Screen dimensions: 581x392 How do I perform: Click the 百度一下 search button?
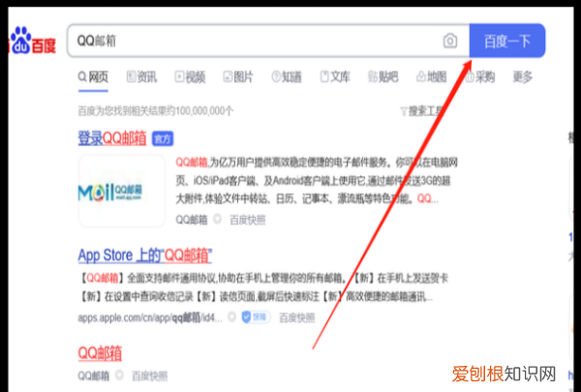coord(507,41)
